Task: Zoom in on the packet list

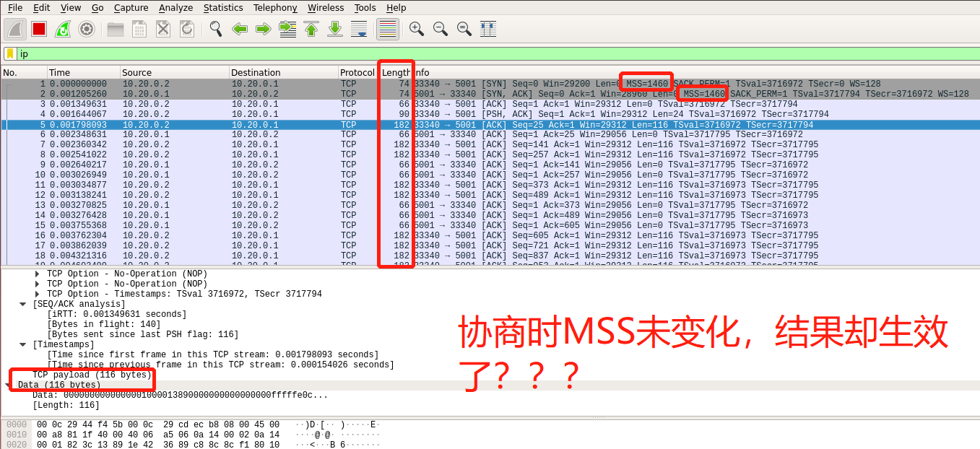Action: click(x=417, y=29)
